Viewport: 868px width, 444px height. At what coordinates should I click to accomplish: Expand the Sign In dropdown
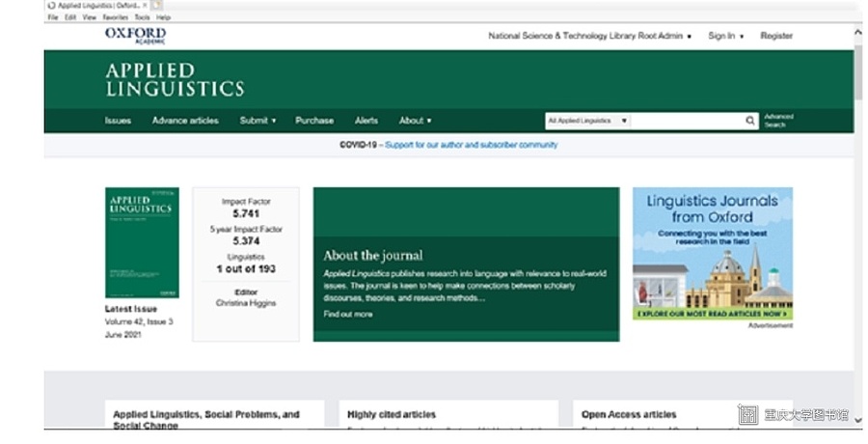[725, 36]
